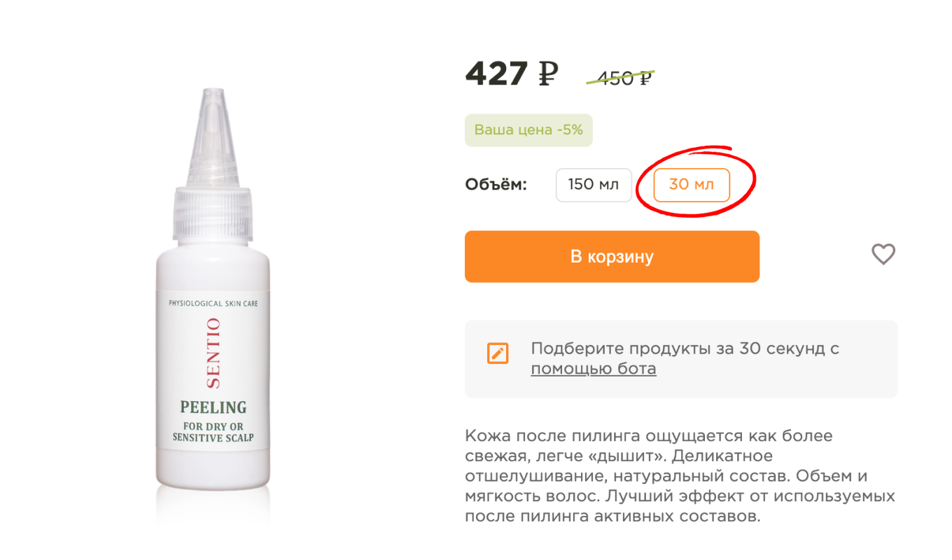Click the product description paragraph
952x560 pixels.
click(680, 476)
